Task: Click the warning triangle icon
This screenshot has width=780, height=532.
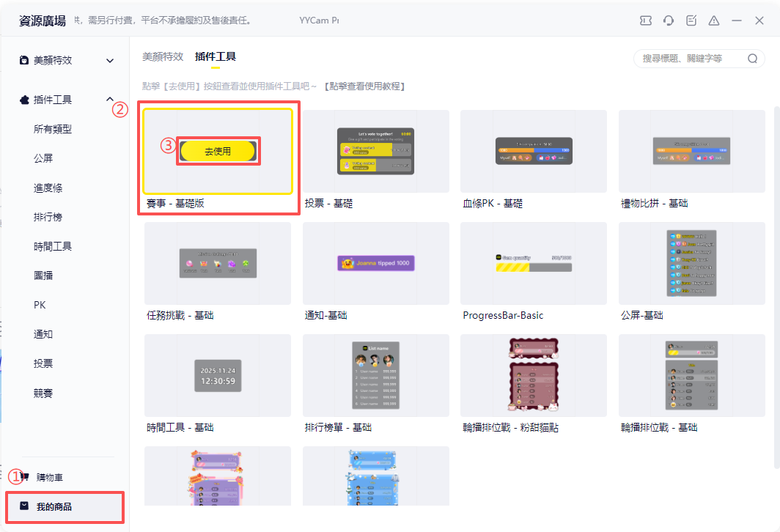Action: pyautogui.click(x=714, y=21)
